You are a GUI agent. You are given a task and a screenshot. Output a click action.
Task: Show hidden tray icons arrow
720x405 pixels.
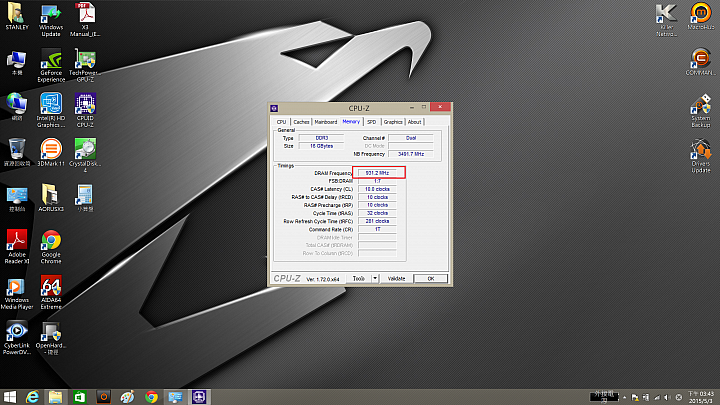pyautogui.click(x=624, y=397)
